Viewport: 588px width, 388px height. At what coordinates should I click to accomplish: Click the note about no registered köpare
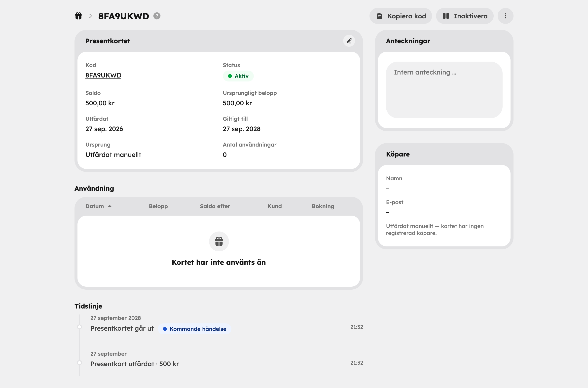pyautogui.click(x=435, y=230)
